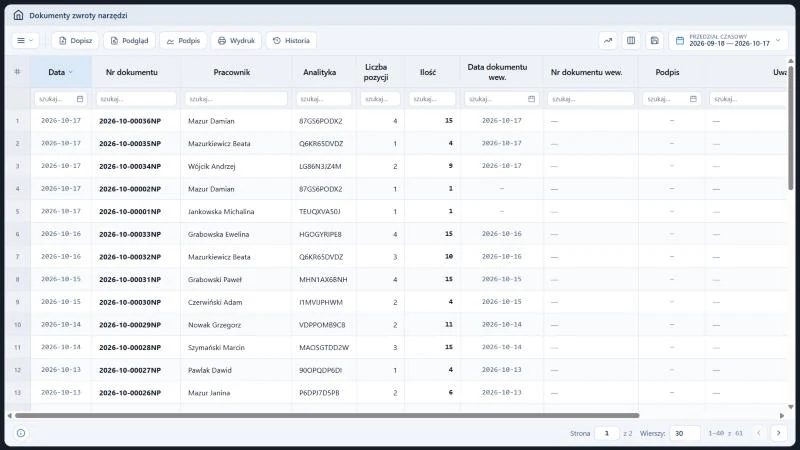Image resolution: width=800 pixels, height=450 pixels.
Task: Click the Wierszy rows-per-page field
Action: point(685,433)
